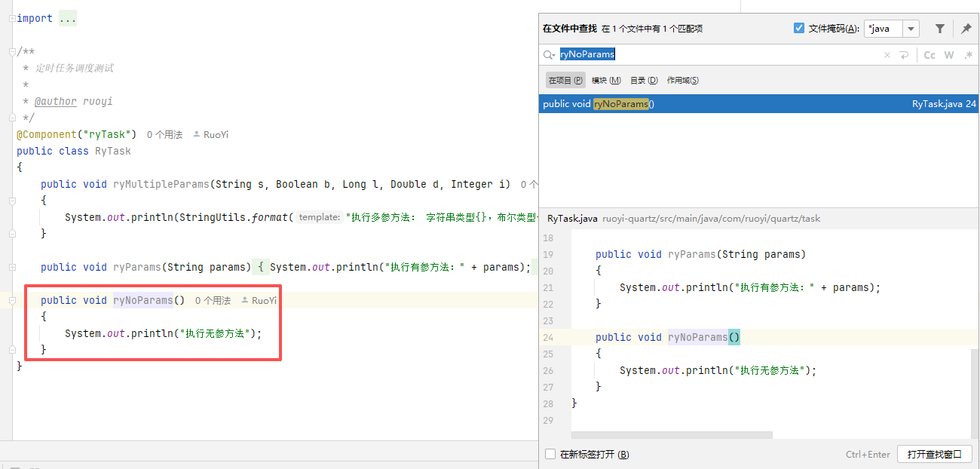The width and height of the screenshot is (980, 469).
Task: Select the 作用域(S) scope tab
Action: coord(682,81)
